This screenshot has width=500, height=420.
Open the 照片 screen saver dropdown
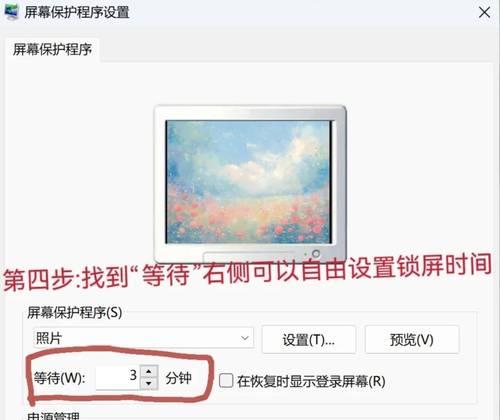pos(143,338)
